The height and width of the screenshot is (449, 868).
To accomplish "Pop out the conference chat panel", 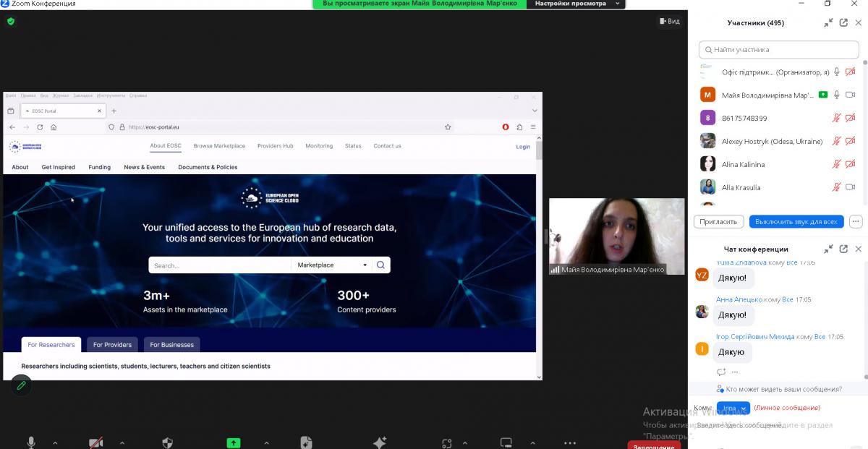I will pyautogui.click(x=843, y=249).
